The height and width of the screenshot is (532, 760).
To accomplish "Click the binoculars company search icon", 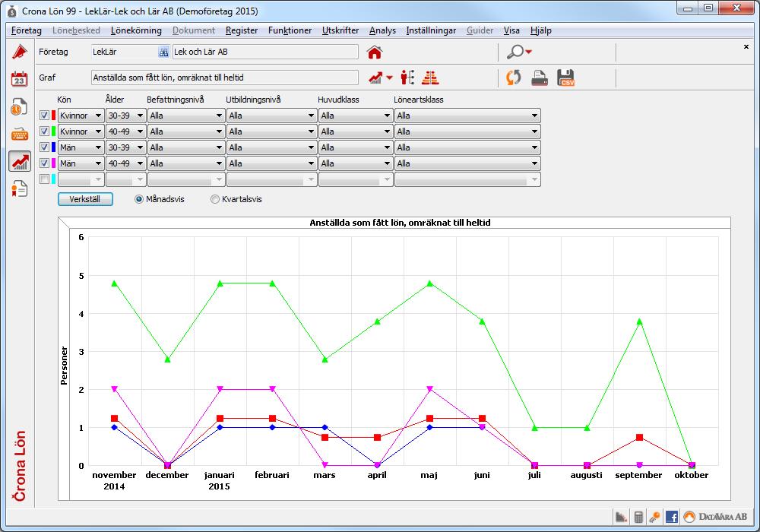I will (164, 52).
